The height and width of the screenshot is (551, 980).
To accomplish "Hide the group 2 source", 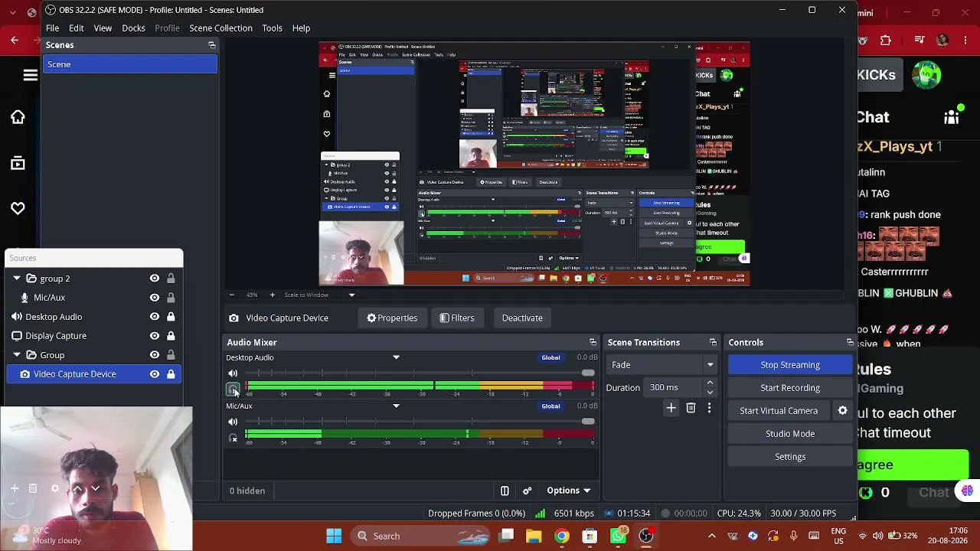I will 155,279.
